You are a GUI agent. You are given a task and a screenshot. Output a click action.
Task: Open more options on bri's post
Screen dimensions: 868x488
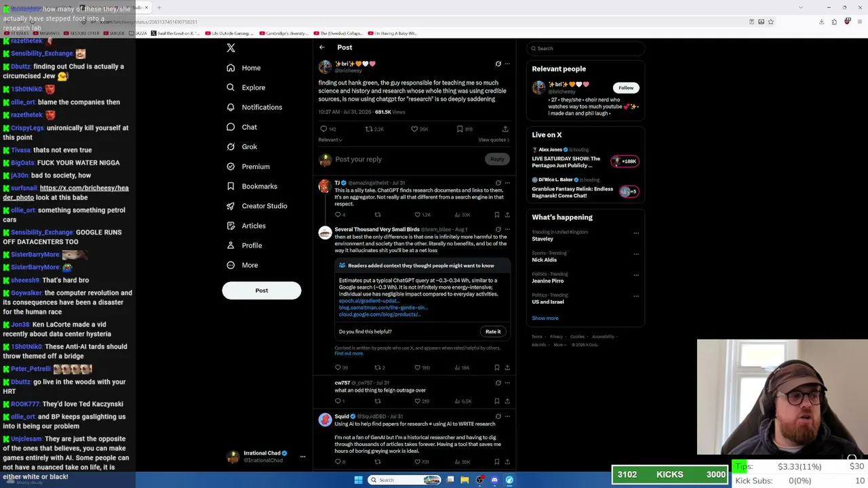tap(507, 64)
